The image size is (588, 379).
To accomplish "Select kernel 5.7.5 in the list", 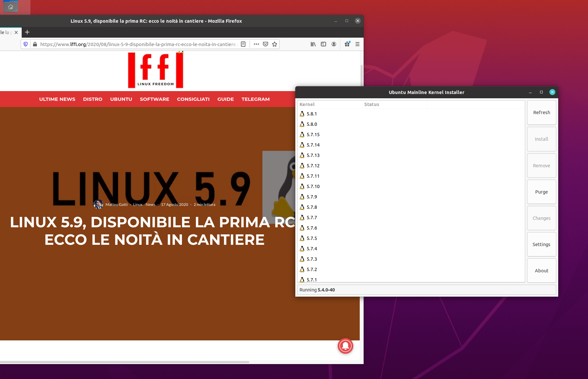I will coord(411,238).
